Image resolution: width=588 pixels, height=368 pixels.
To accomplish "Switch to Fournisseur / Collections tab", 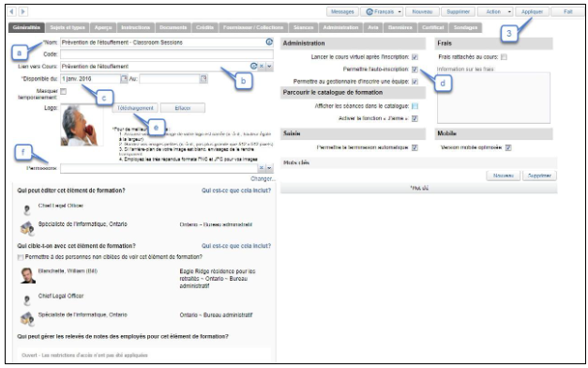I will pyautogui.click(x=253, y=27).
